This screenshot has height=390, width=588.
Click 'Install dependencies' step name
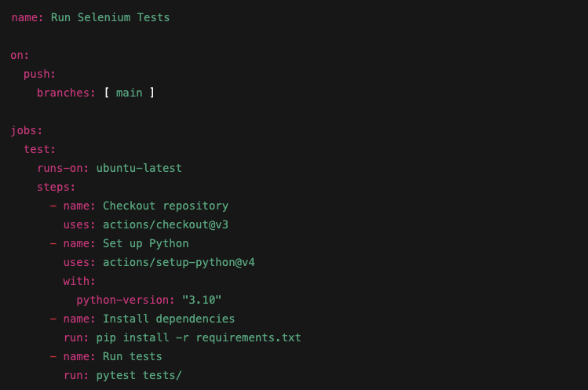[169, 319]
